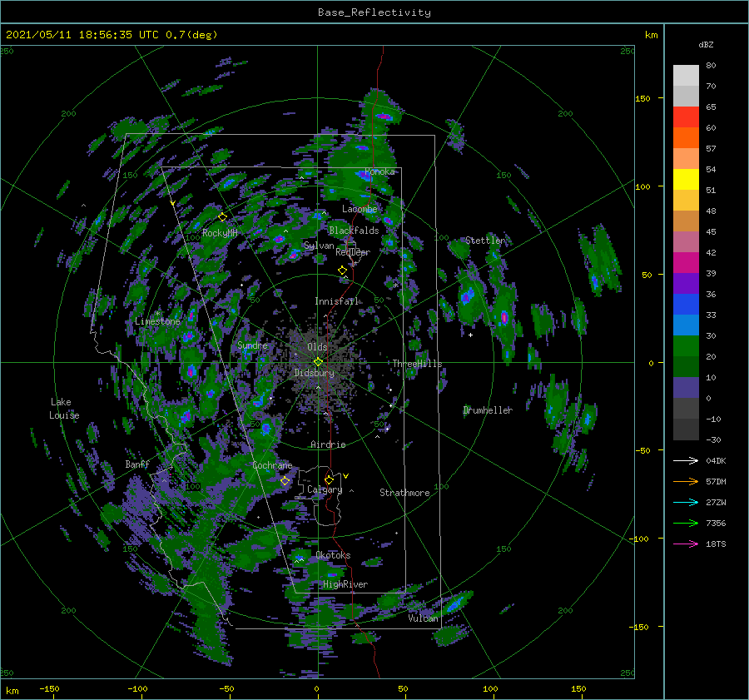Screen dimensions: 749x700
Task: Select the red 65 dBZ color swatch
Action: pyautogui.click(x=686, y=117)
